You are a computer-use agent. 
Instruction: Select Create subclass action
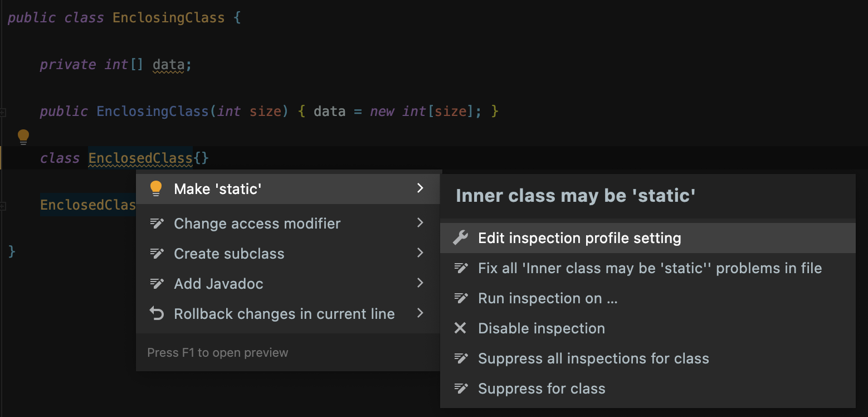(x=288, y=254)
